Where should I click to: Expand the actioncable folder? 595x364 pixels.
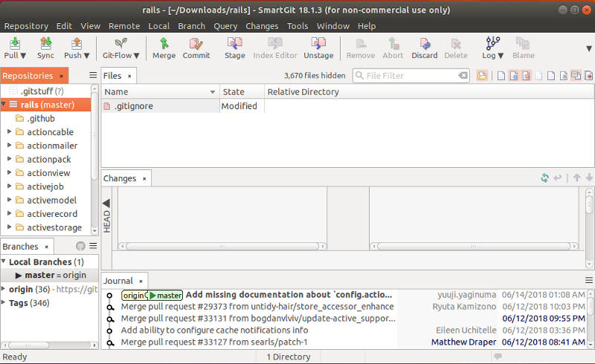(10, 132)
